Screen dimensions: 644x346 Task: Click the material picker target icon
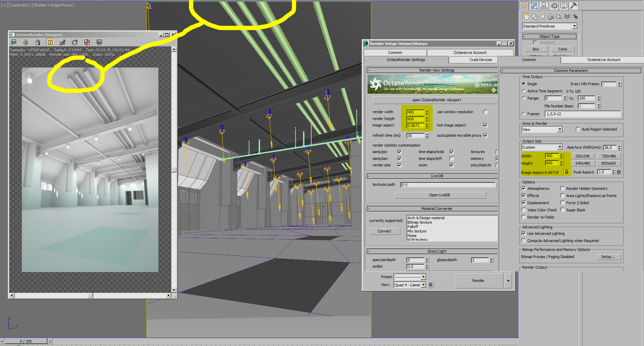coord(87,42)
